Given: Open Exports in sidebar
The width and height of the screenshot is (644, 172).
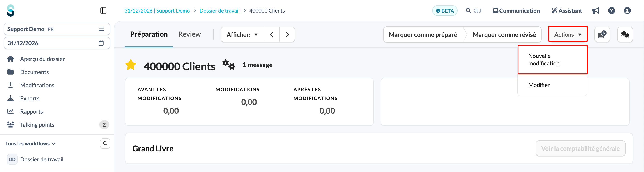Looking at the screenshot, I should 30,98.
